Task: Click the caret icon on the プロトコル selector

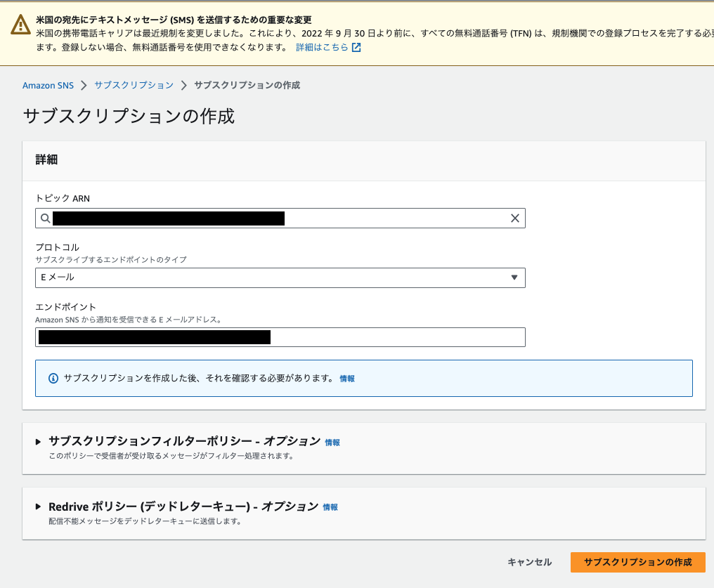Action: [514, 277]
